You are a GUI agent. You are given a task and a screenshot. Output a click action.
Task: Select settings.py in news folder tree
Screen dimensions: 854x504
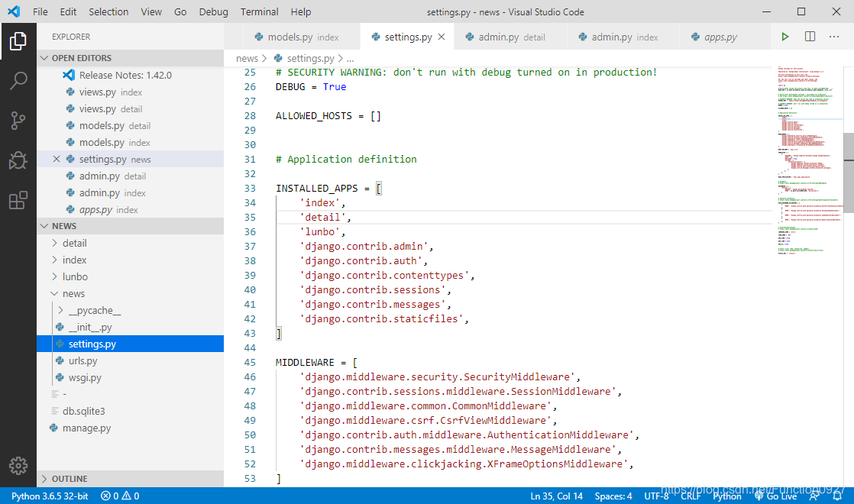point(131,344)
